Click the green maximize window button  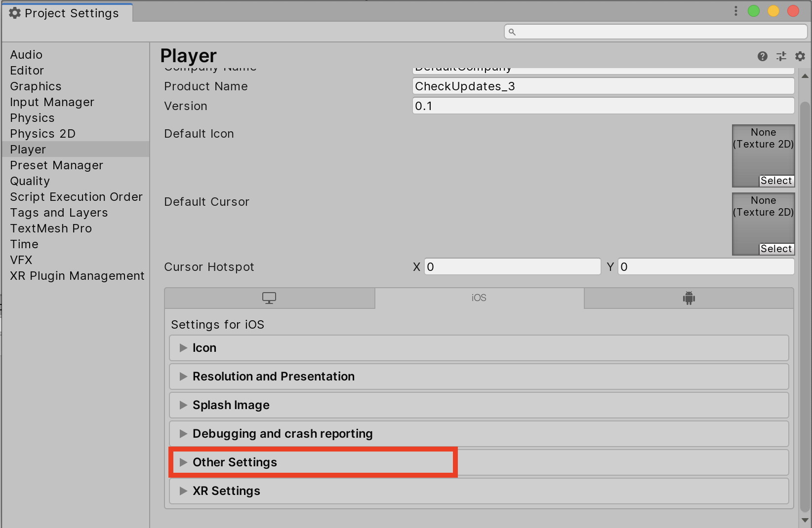click(754, 11)
